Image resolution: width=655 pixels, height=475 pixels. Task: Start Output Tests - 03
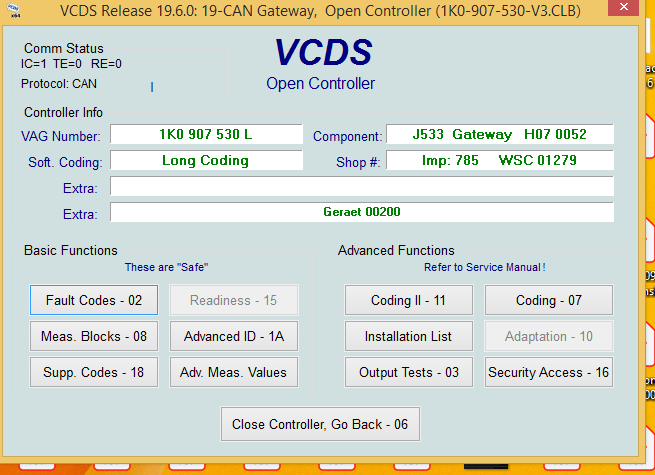pyautogui.click(x=409, y=372)
